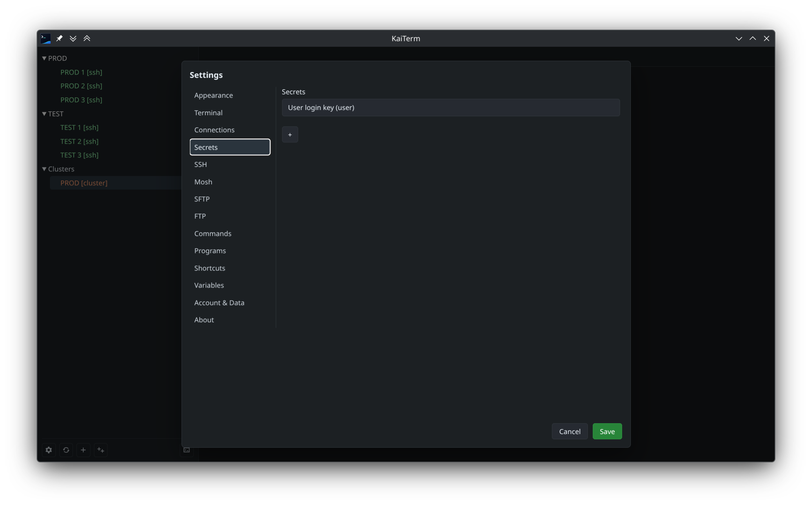Collapse the TEST group
This screenshot has width=812, height=506.
click(x=44, y=114)
